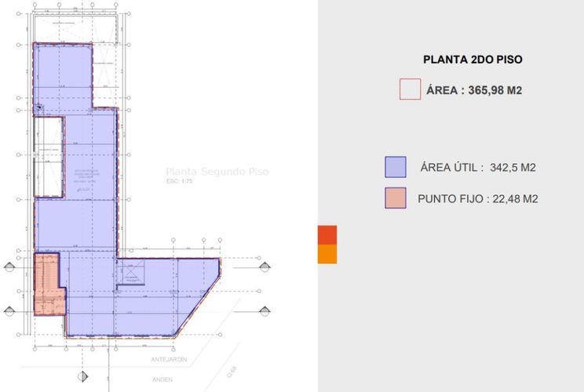Viewport: 584px width, 392px height.
Task: Click the blue ÁREA ÚTIL legend swatch
Action: click(396, 167)
